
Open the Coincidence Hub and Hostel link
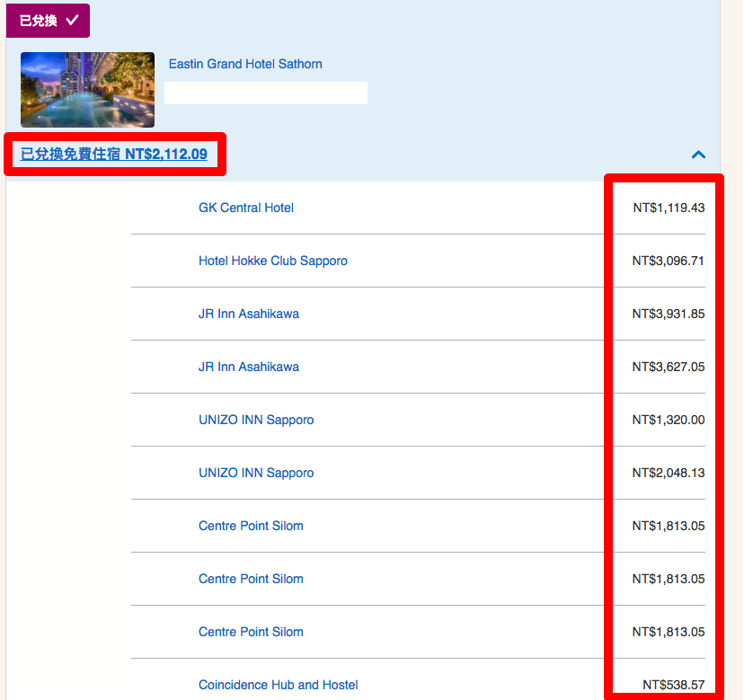coord(278,685)
